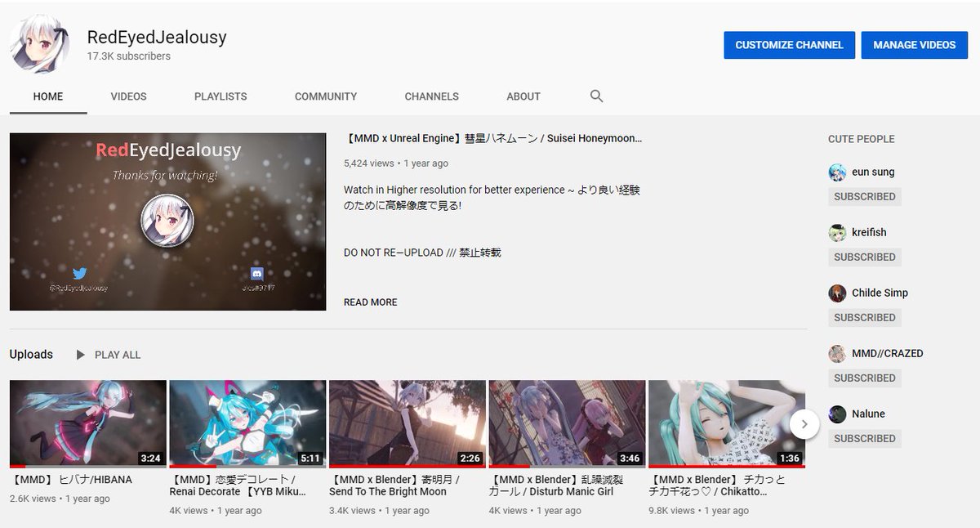The image size is (980, 528).
Task: Click MMD//CRAZED channel avatar
Action: [x=837, y=354]
